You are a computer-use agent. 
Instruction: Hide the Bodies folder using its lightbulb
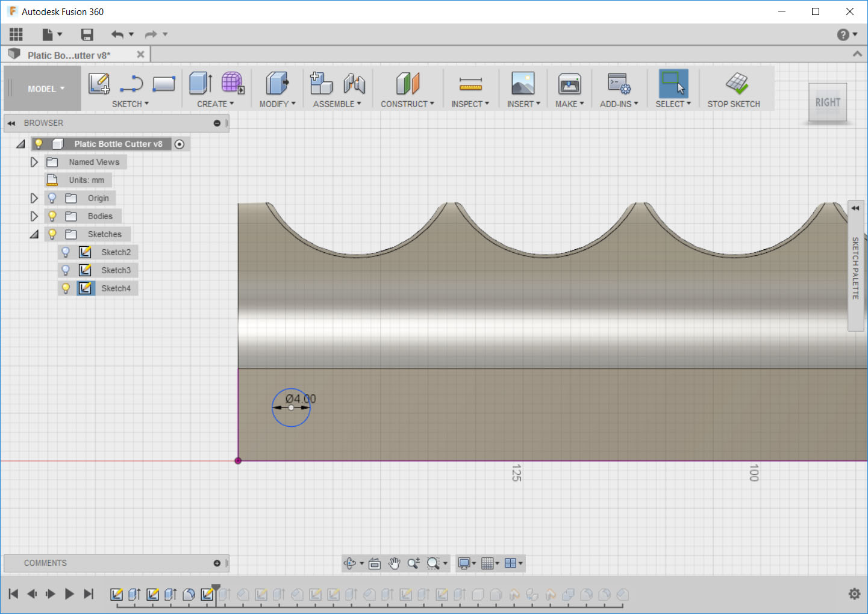(x=52, y=216)
